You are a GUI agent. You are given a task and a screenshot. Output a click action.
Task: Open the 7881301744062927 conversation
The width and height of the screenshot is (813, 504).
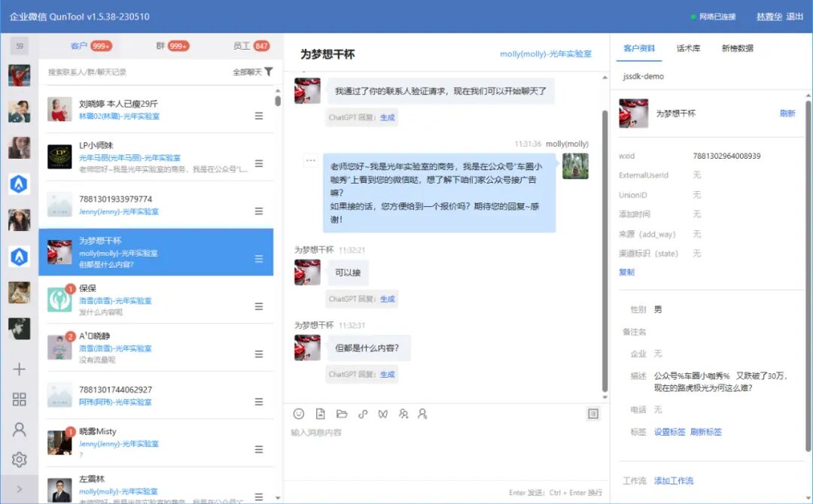(156, 395)
